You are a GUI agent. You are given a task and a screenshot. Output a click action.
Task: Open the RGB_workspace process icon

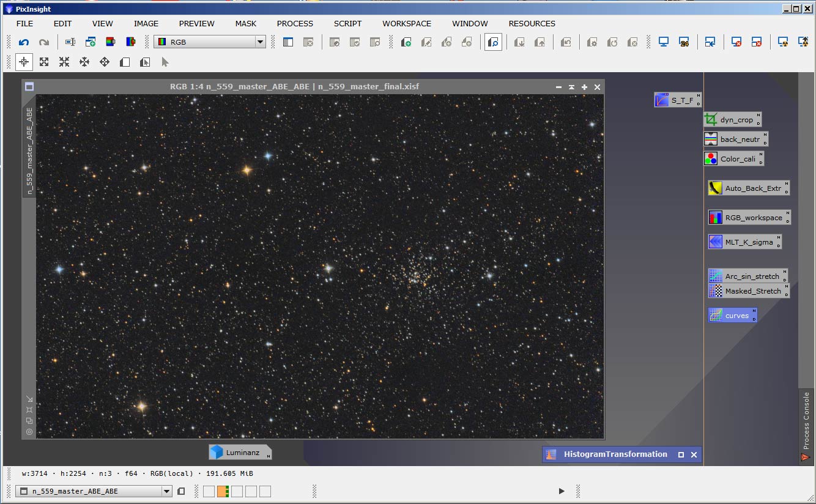coord(749,217)
